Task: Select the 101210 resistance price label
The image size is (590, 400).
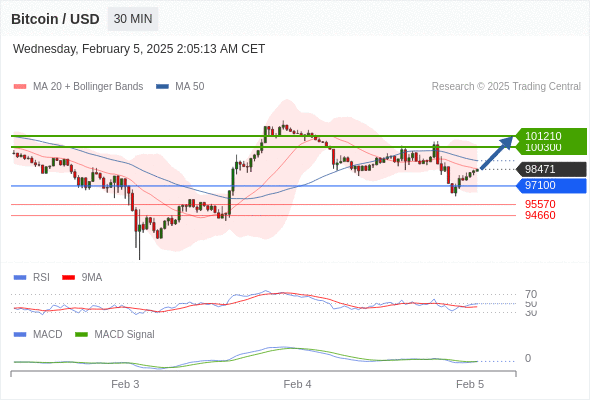Action: tap(543, 136)
